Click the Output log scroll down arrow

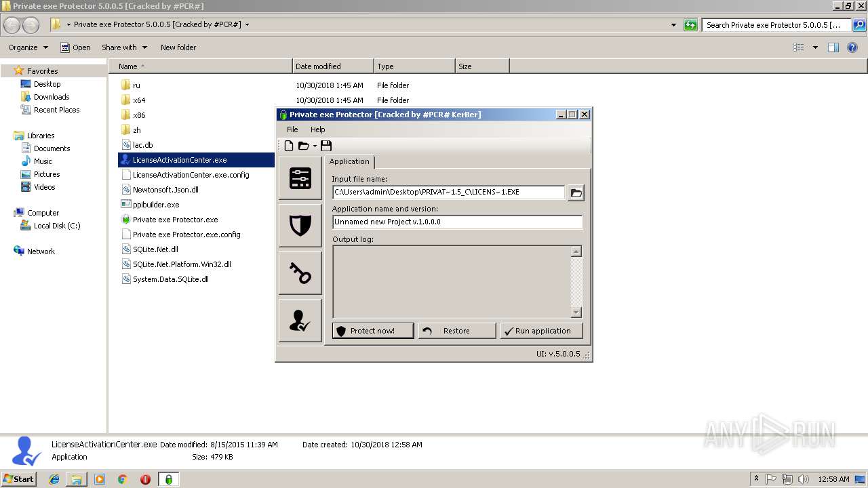click(x=576, y=312)
